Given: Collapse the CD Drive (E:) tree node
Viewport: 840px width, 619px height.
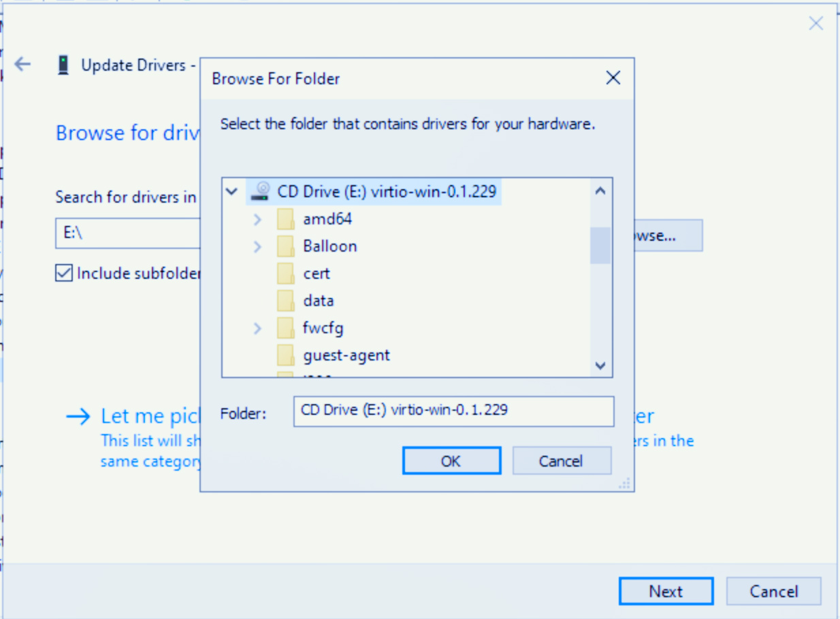Looking at the screenshot, I should tap(231, 192).
